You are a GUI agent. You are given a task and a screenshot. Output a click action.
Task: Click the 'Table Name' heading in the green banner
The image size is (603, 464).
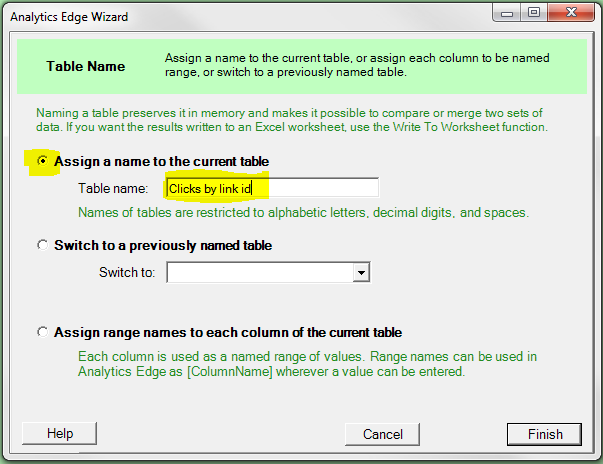click(86, 67)
